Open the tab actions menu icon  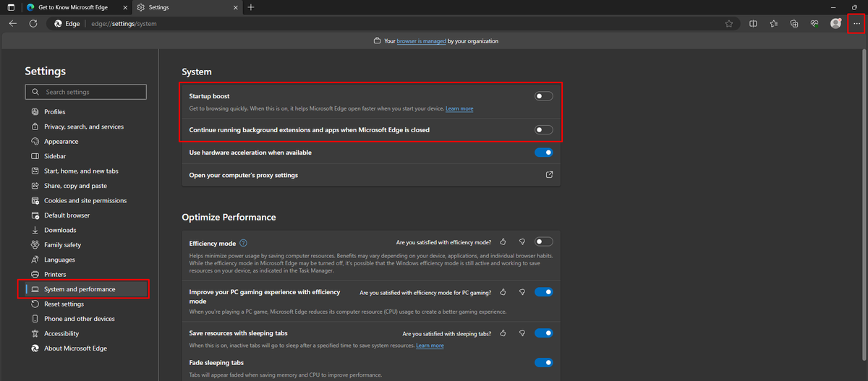10,7
